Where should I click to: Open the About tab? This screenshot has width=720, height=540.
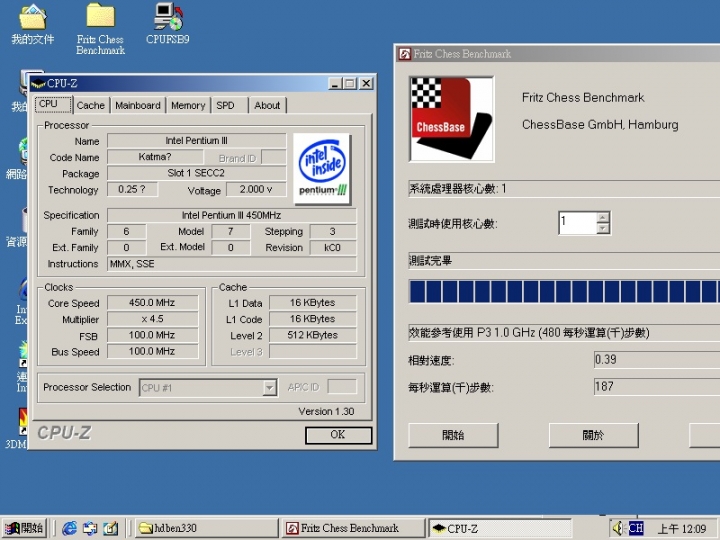click(x=267, y=106)
